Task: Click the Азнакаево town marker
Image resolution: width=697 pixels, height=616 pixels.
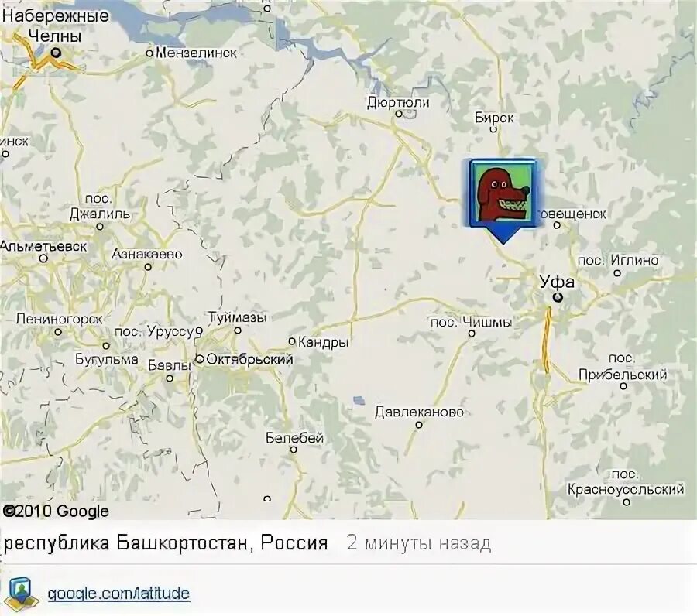Action: (148, 267)
